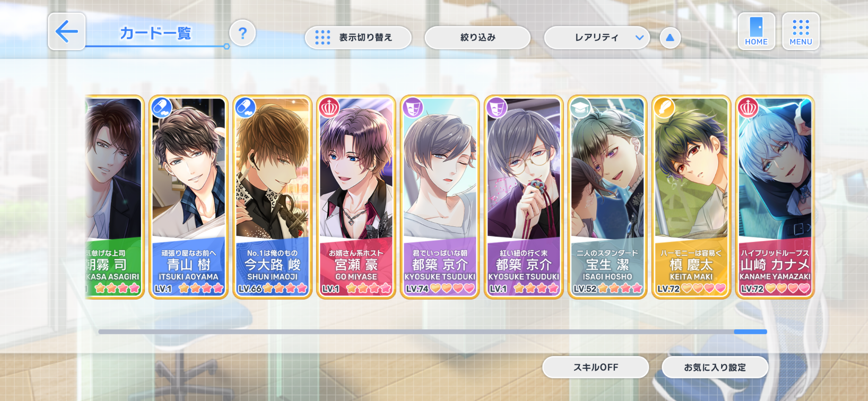The width and height of the screenshot is (868, 401).
Task: Select the Kasa Asagiri card
Action: (114, 197)
